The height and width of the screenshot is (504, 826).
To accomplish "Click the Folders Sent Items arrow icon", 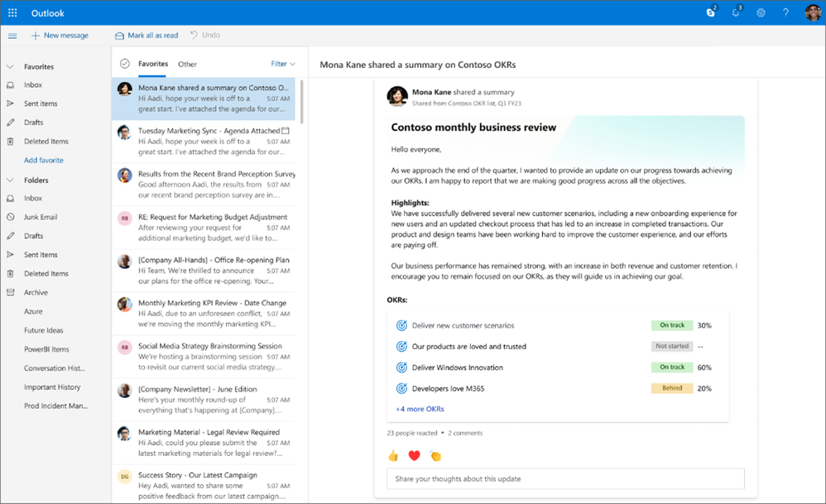I will [x=10, y=254].
